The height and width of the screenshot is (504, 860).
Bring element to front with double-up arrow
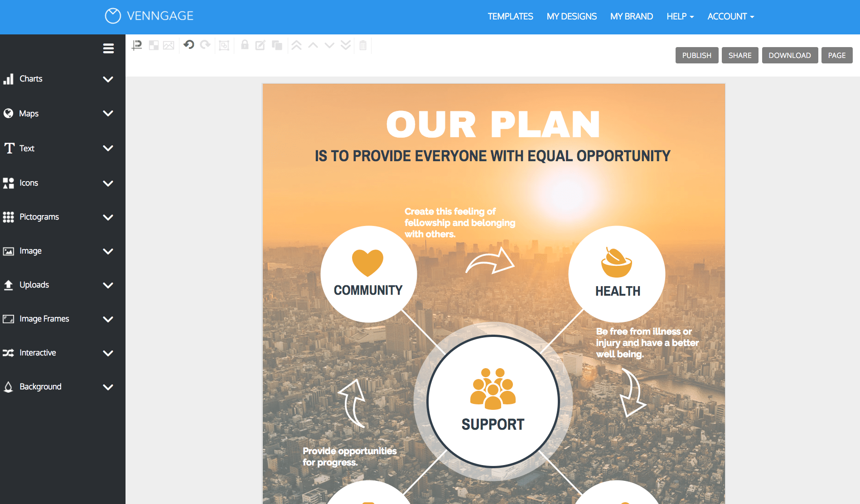[x=296, y=45]
